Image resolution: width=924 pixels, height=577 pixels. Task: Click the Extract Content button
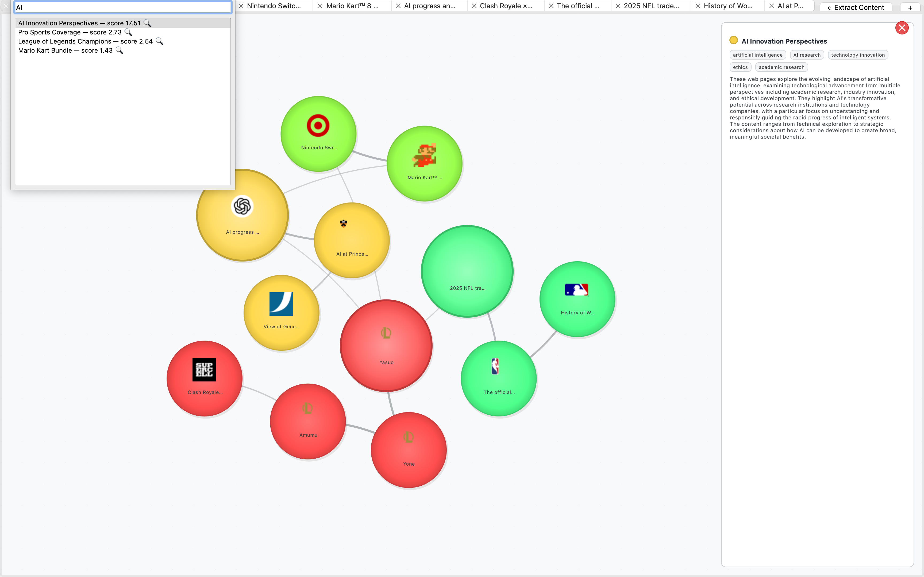point(856,8)
